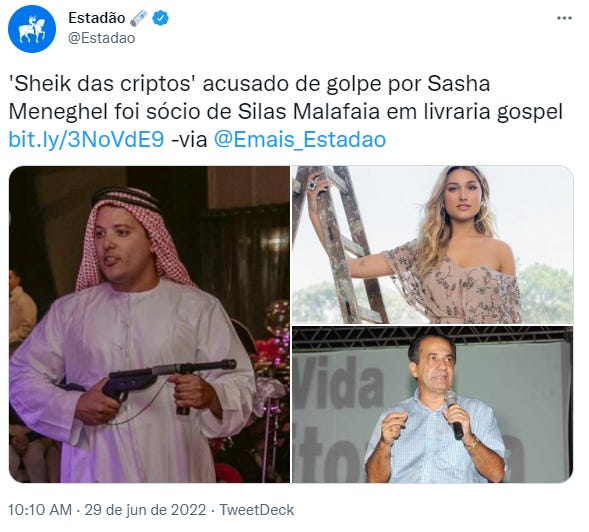Image resolution: width=589 pixels, height=532 pixels.
Task: Click the words 'Silas Malafaia' in the tweet
Action: 308,112
